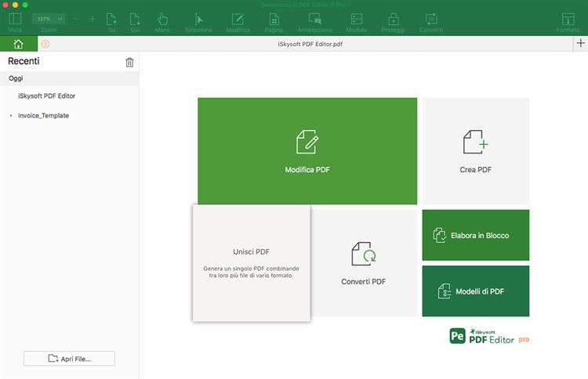Viewport: 588px width, 379px height.
Task: Open the Modifica PDF tile
Action: (x=307, y=151)
